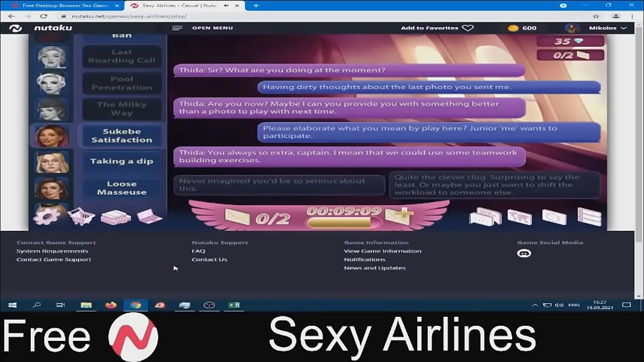Open Taking a dip chapter
The width and height of the screenshot is (644, 362).
click(121, 161)
